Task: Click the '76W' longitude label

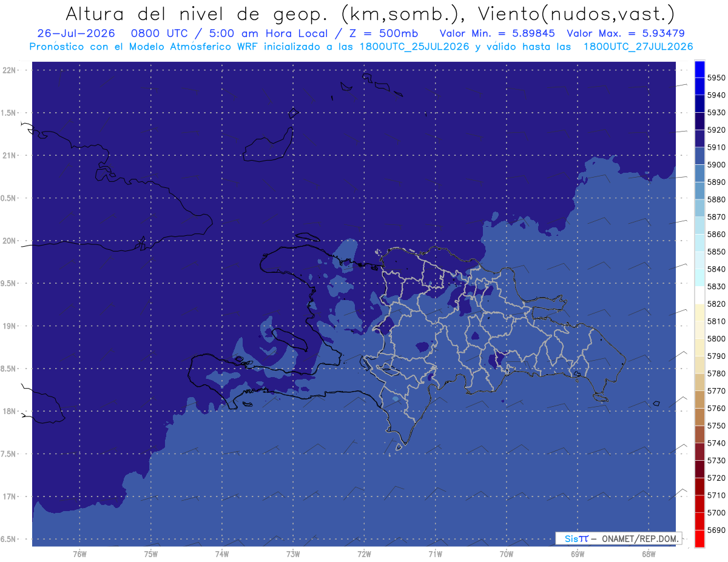Action: pyautogui.click(x=79, y=554)
